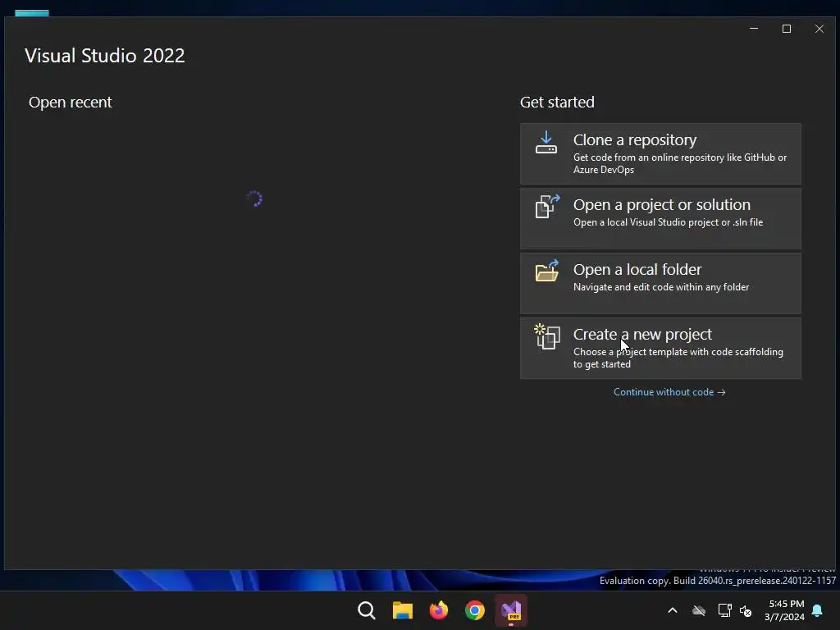Open File Explorer from the taskbar
The height and width of the screenshot is (630, 840).
click(402, 610)
